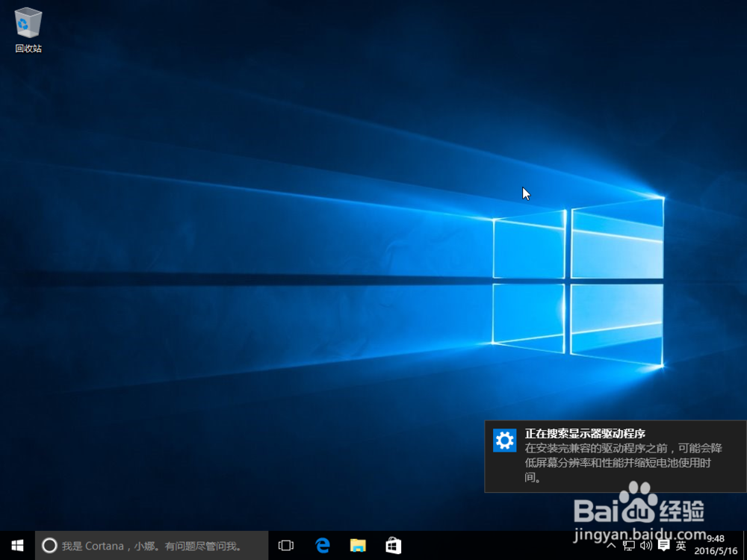Viewport: 747px width, 560px height.
Task: Open the network status tray icon
Action: tap(628, 546)
